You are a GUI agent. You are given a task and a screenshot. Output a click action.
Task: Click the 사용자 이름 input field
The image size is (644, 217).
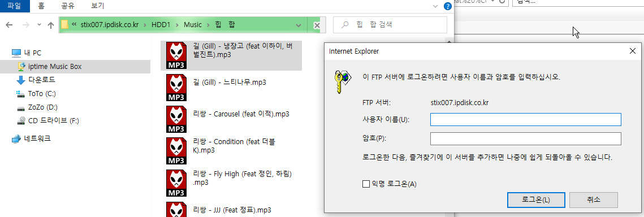(525, 119)
